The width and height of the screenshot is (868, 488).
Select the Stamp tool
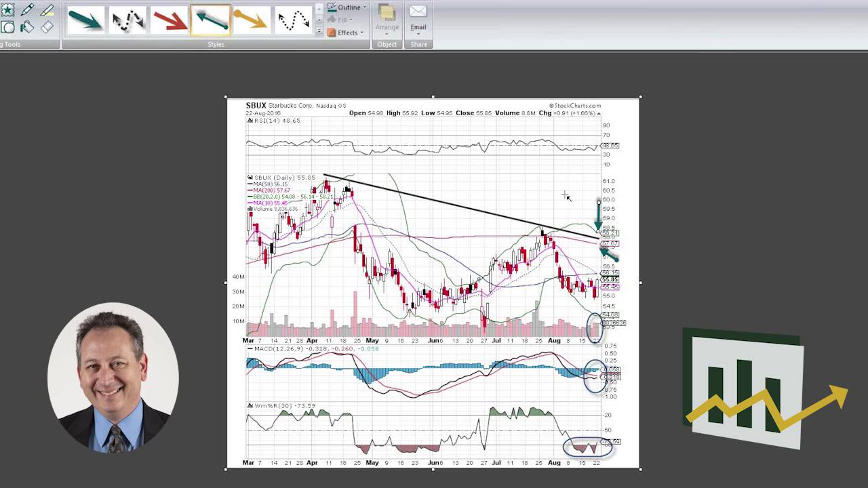[7, 10]
